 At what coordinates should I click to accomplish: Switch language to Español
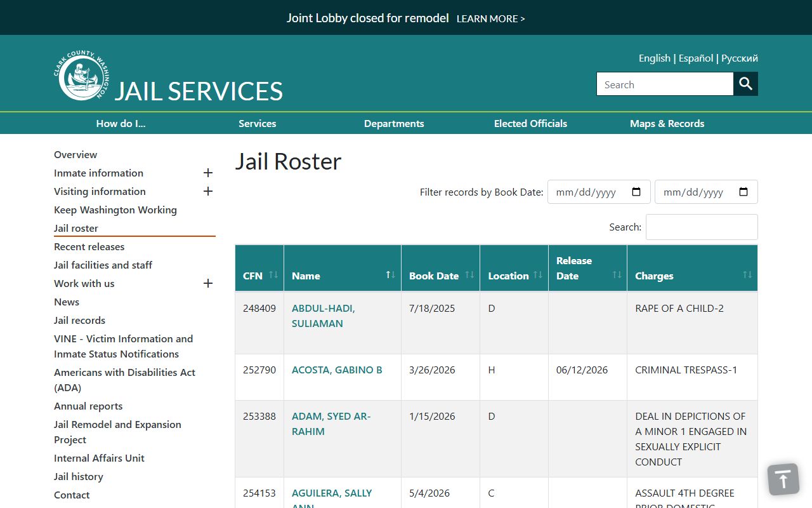tap(696, 58)
